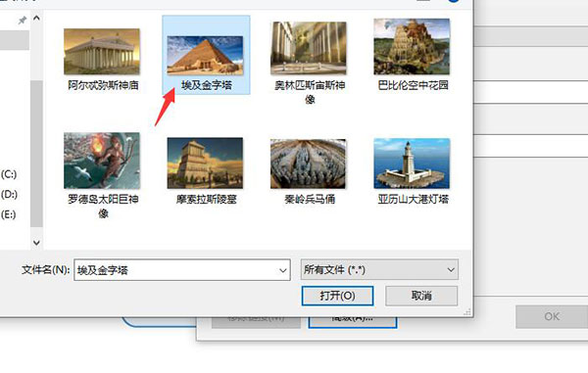Click the pin icon in navigation pane
The width and height of the screenshot is (588, 373).
click(23, 20)
